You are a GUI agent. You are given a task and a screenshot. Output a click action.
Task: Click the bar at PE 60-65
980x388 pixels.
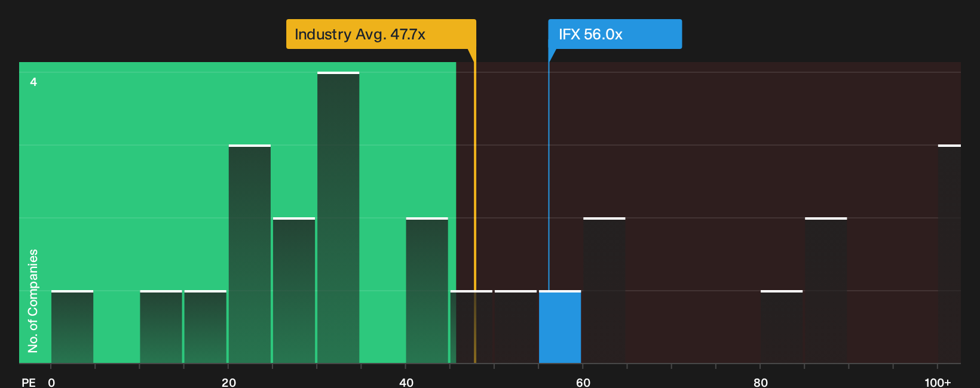pos(604,291)
